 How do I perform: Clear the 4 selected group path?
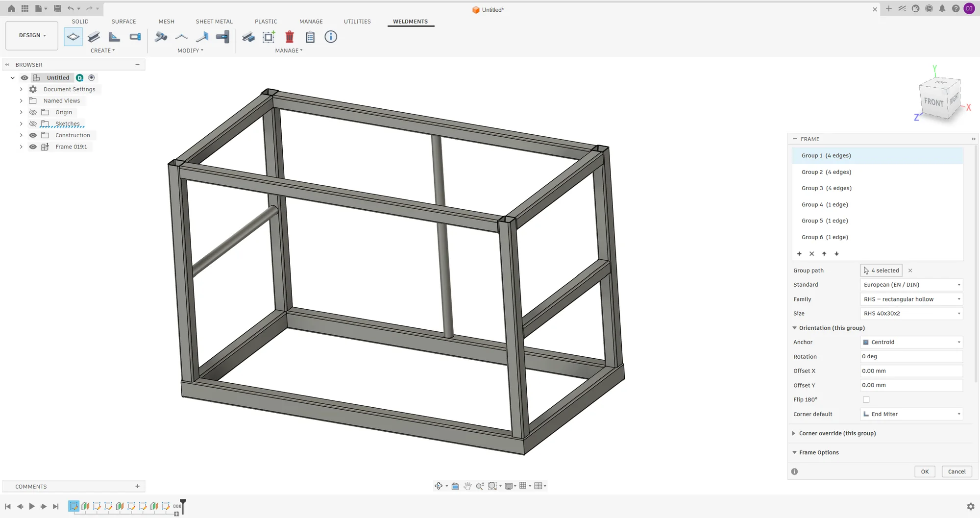(x=910, y=271)
